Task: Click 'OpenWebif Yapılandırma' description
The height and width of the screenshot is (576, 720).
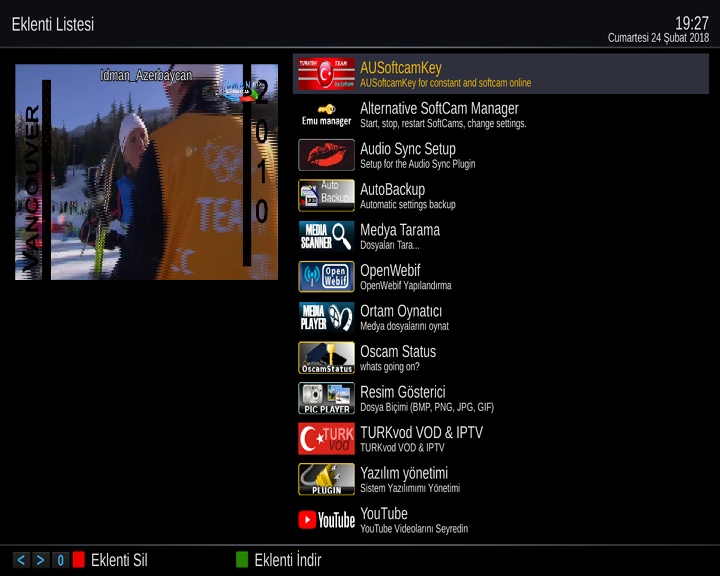Action: tap(405, 285)
